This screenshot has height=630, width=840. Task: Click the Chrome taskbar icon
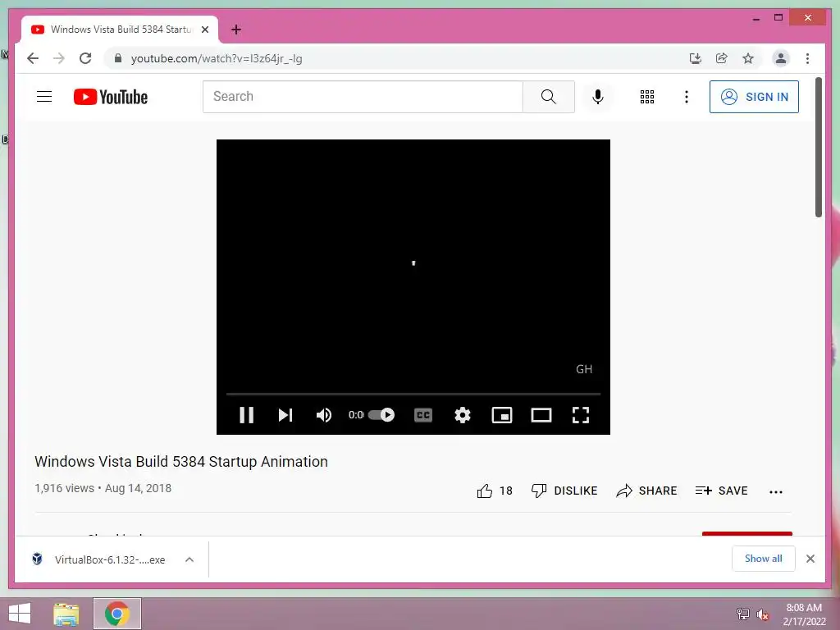(x=117, y=614)
